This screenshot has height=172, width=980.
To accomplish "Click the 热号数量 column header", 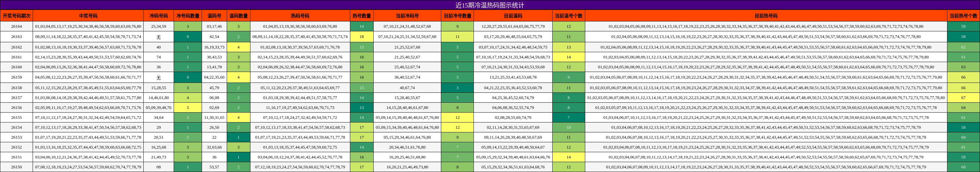I will (361, 16).
